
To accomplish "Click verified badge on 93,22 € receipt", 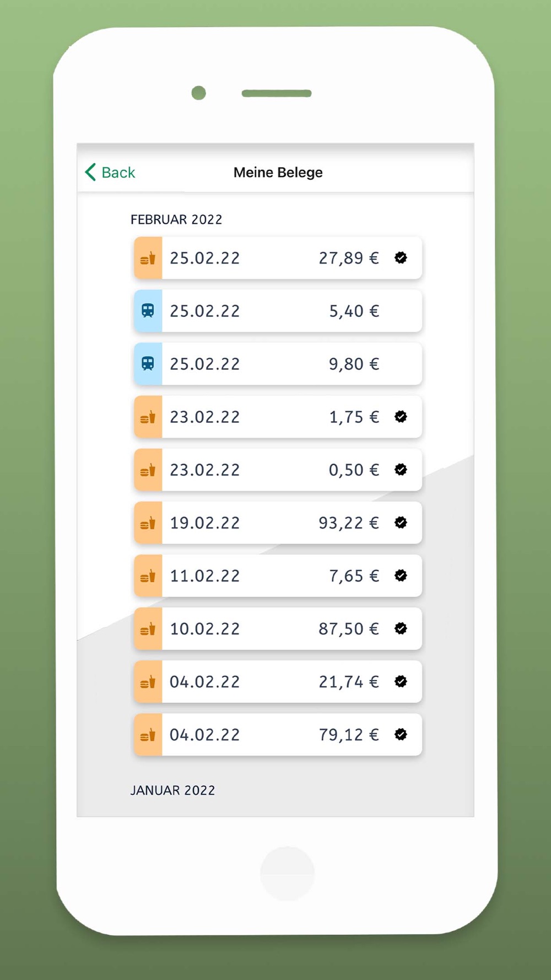I will pyautogui.click(x=401, y=523).
